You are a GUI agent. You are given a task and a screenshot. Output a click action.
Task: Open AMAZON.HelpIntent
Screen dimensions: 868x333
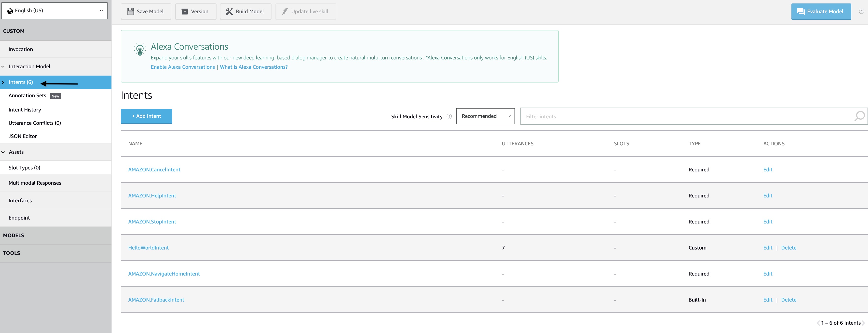point(152,195)
